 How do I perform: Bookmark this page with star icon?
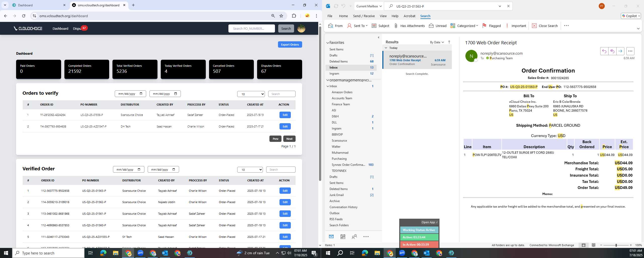tap(281, 16)
